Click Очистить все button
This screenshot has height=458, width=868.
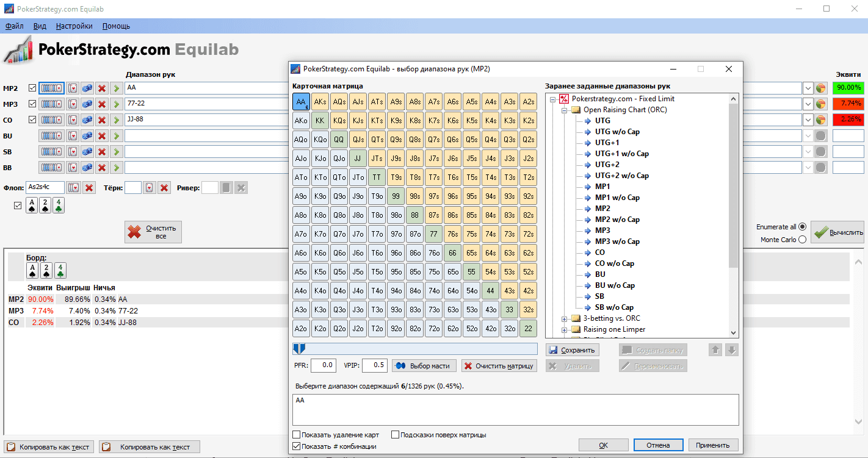tap(153, 232)
